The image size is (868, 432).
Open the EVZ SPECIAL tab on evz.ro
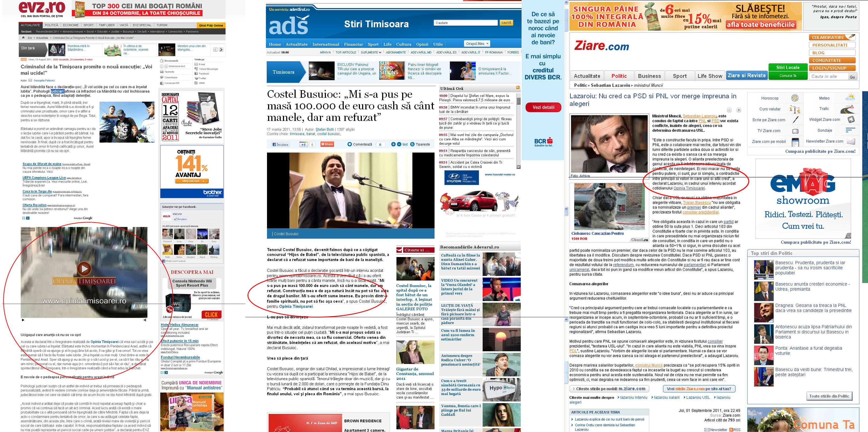(142, 25)
